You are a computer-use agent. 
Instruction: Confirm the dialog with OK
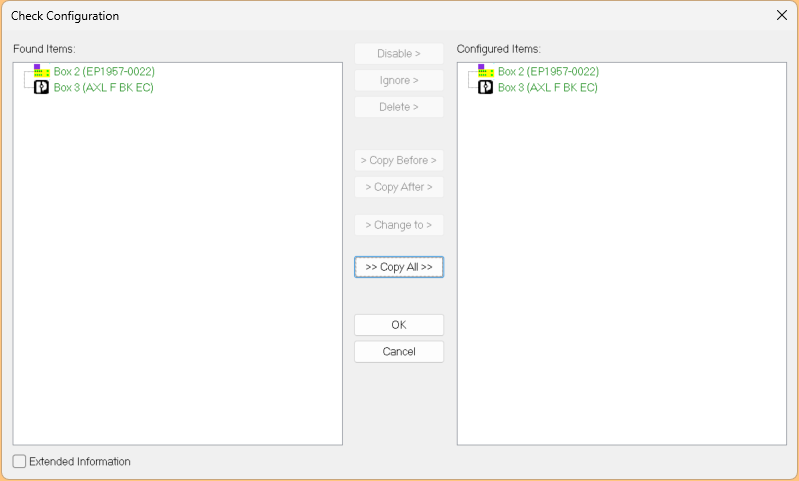coord(399,325)
